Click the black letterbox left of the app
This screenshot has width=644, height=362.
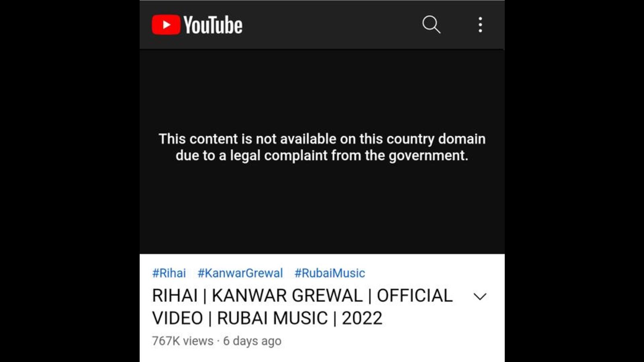point(70,181)
